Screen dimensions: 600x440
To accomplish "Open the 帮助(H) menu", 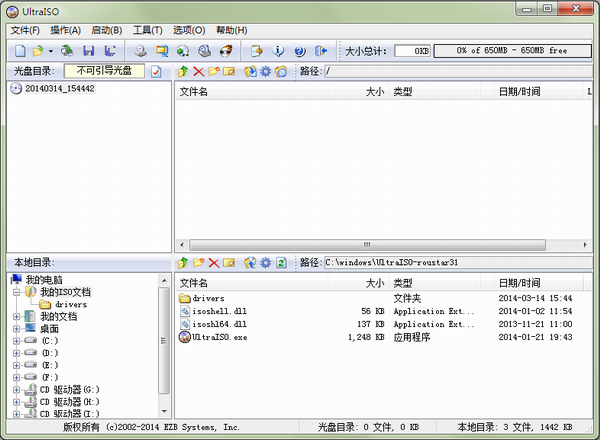I will [232, 30].
